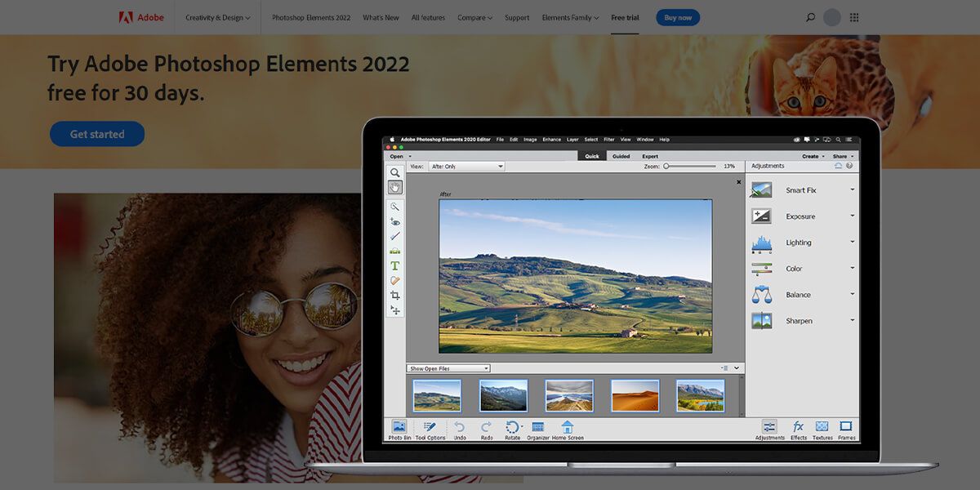Expand the Lighting adjustment arrow

pyautogui.click(x=852, y=242)
